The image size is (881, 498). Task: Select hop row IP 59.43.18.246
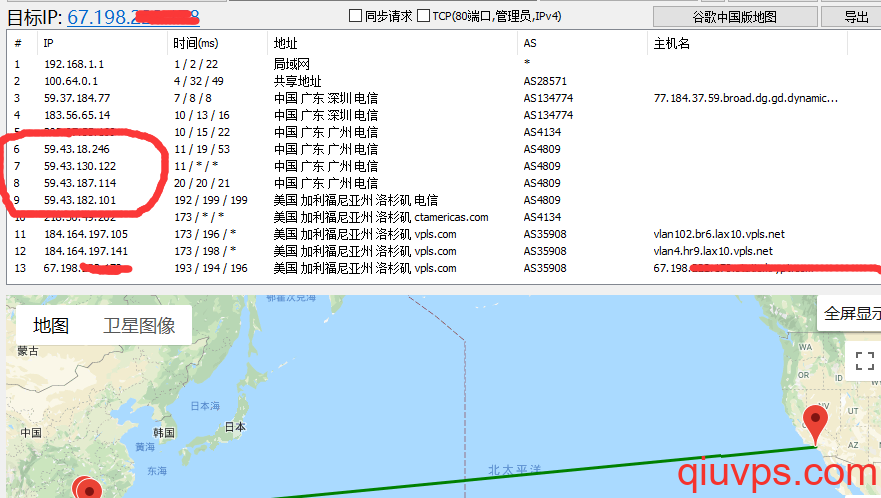point(77,149)
